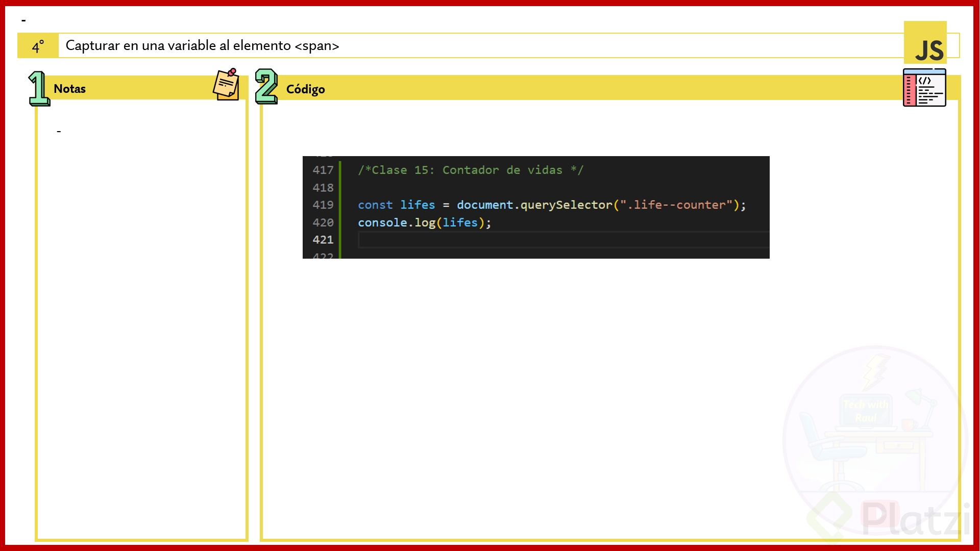Click the sticky note icon in Notas
980x551 pixels.
point(226,84)
